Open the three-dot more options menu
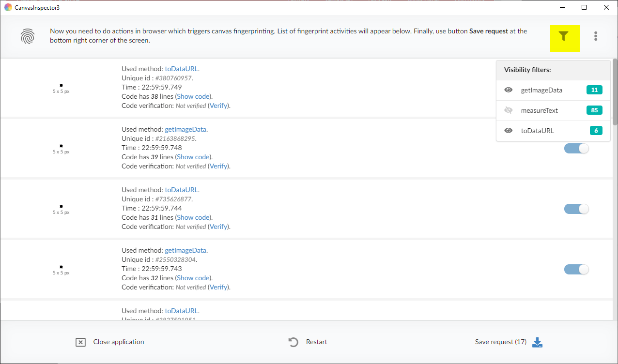Image resolution: width=618 pixels, height=364 pixels. [596, 36]
